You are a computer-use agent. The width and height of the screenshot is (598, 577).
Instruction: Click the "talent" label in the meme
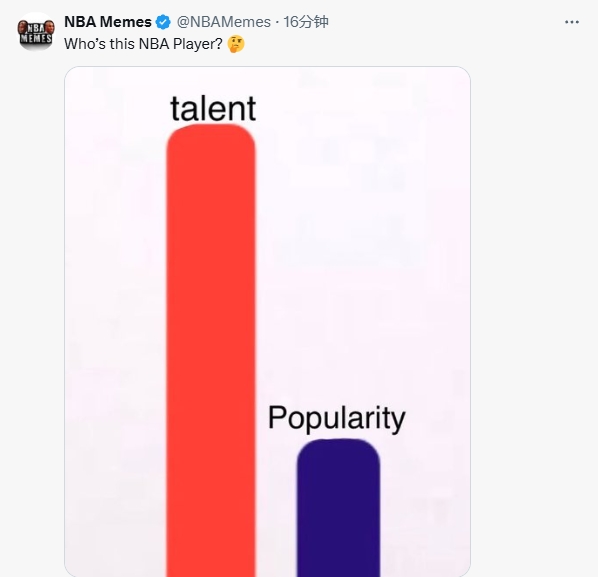coord(213,109)
